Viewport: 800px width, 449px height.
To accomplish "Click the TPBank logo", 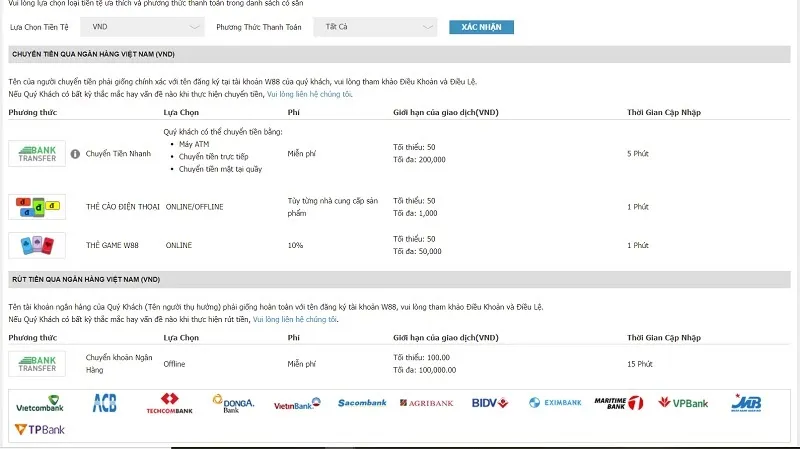I will [x=36, y=430].
